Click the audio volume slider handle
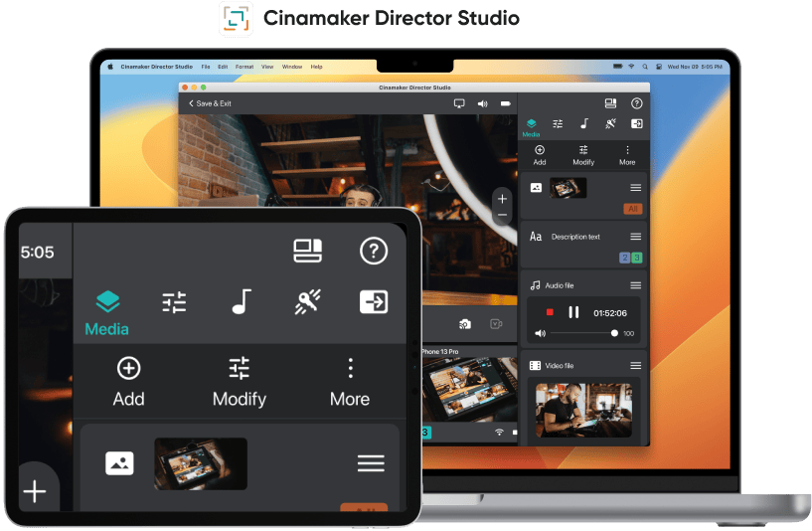This screenshot has width=812, height=531. tap(614, 333)
